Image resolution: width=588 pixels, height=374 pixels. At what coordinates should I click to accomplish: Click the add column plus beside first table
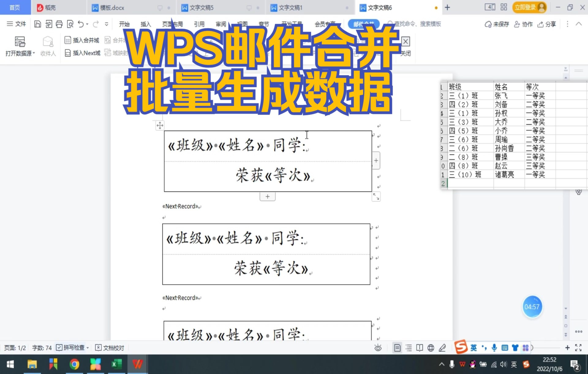click(x=376, y=161)
